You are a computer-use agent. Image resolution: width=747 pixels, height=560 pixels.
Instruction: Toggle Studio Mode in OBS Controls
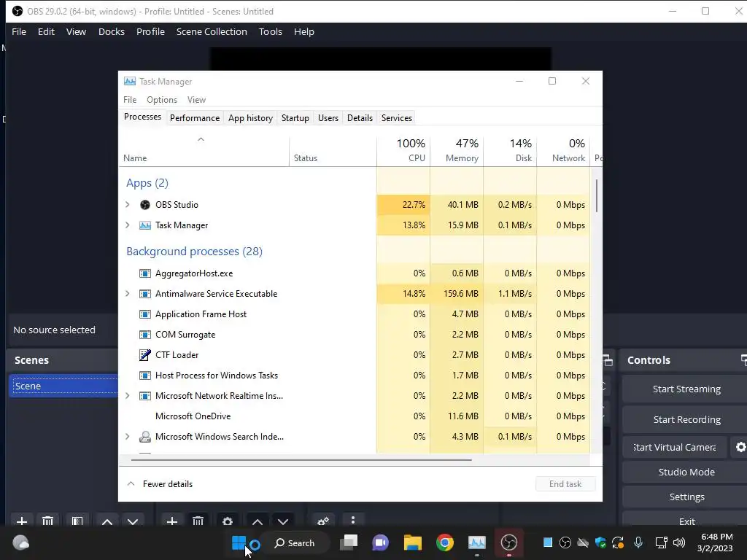(x=686, y=472)
